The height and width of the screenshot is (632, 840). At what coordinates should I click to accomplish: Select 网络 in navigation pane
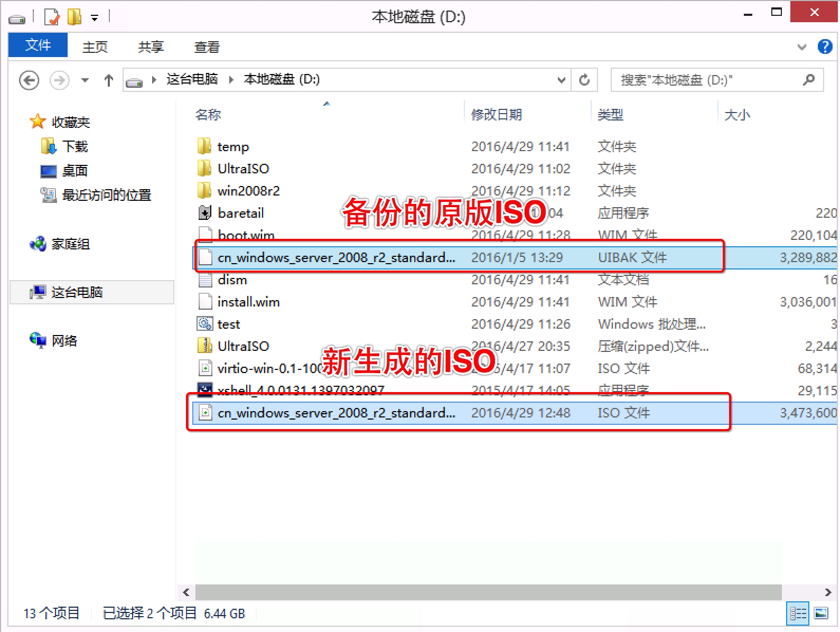click(64, 341)
